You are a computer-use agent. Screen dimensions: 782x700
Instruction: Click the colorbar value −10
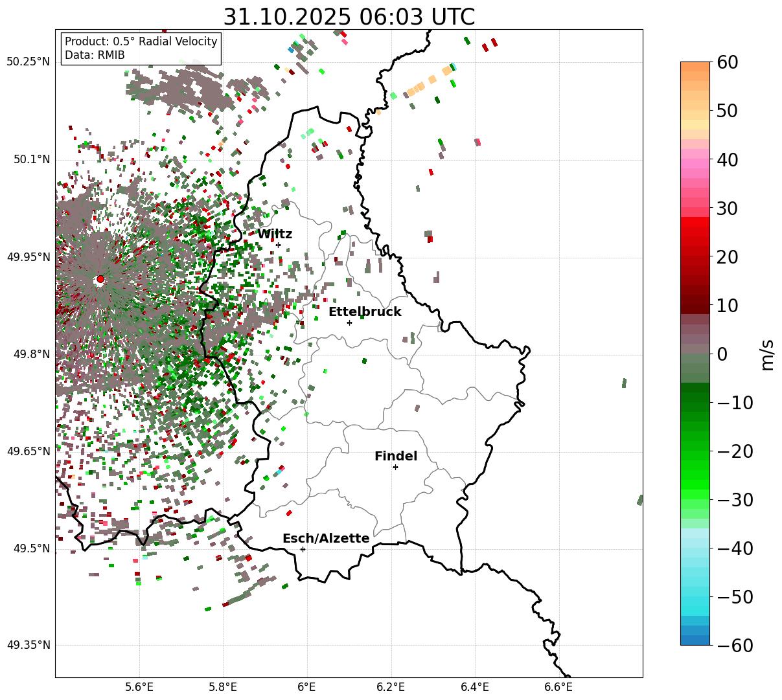coord(735,403)
